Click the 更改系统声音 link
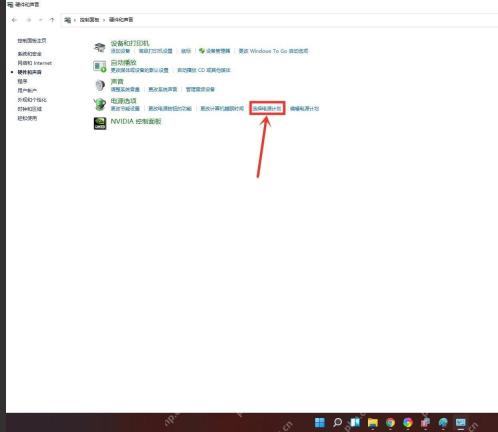498x432 pixels. [x=163, y=89]
